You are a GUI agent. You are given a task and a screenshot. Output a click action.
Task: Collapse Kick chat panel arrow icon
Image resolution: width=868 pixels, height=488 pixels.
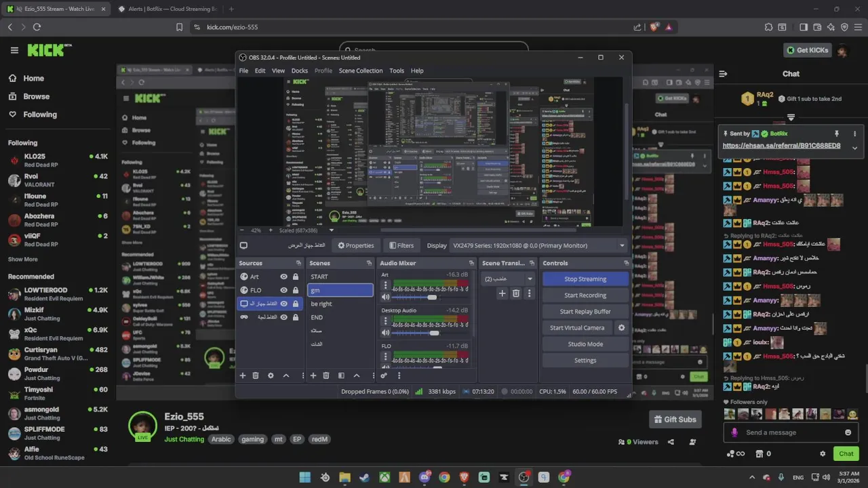(723, 74)
